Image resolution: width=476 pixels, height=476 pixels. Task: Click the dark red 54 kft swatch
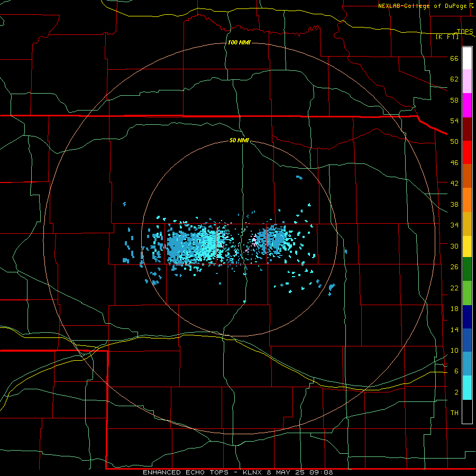[x=467, y=129]
